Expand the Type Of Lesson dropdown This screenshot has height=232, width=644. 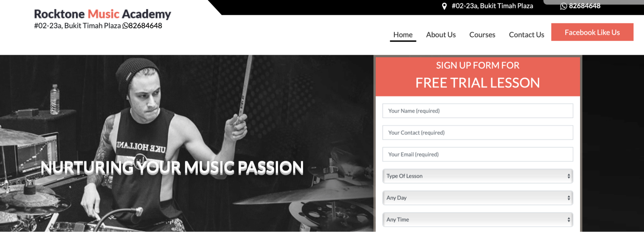click(x=477, y=176)
